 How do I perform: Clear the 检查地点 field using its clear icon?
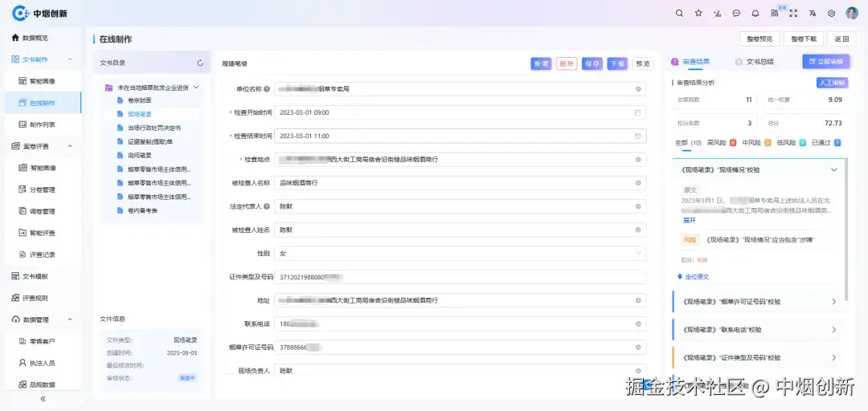(x=637, y=159)
